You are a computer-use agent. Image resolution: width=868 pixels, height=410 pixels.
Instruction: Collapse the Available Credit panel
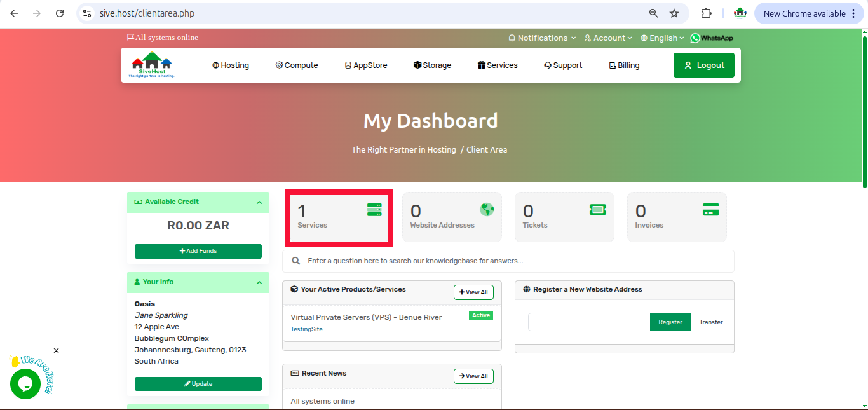point(259,203)
